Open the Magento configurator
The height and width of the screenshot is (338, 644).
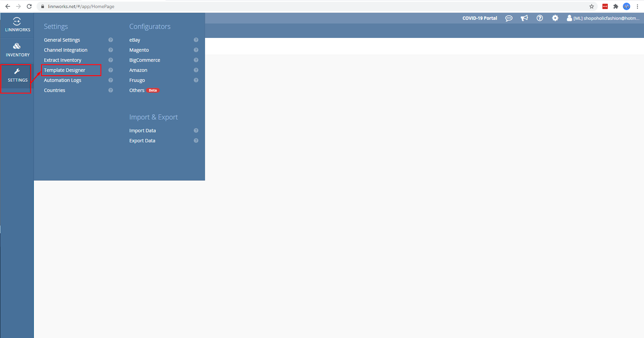139,50
